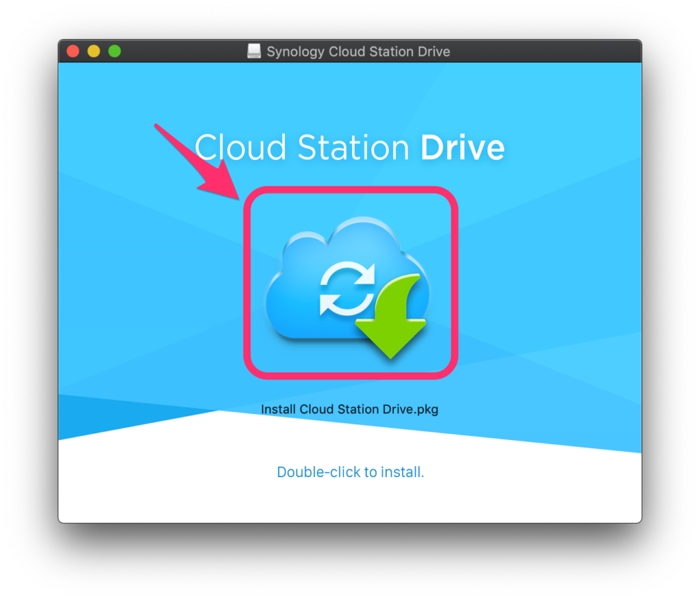The image size is (700, 600).
Task: Minimize the window using the yellow button
Action: 94,51
